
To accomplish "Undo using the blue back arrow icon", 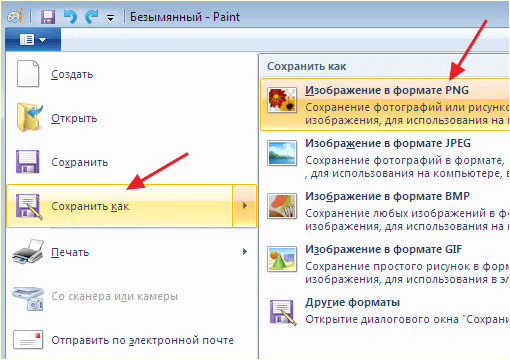I will 70,16.
